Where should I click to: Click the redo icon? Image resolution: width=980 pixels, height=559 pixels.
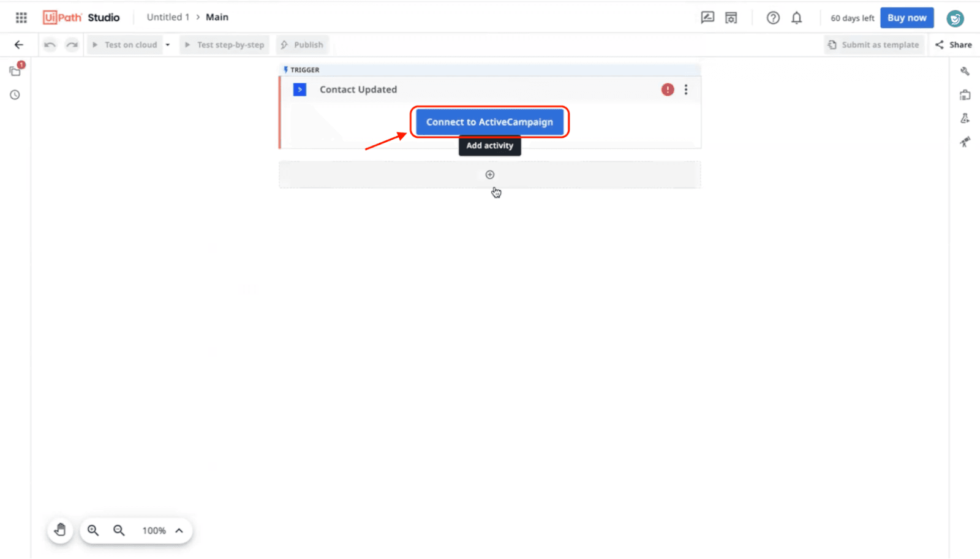[x=72, y=45]
